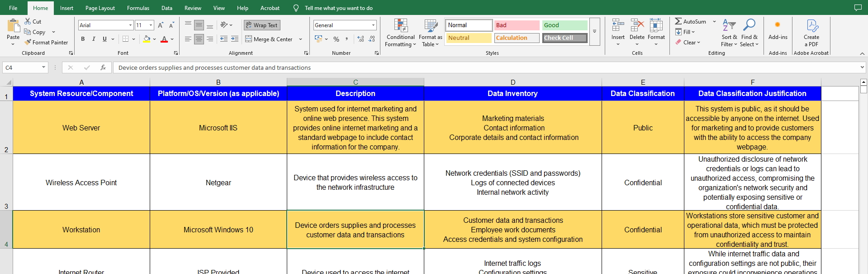
Task: Apply the Good cell style
Action: [564, 25]
